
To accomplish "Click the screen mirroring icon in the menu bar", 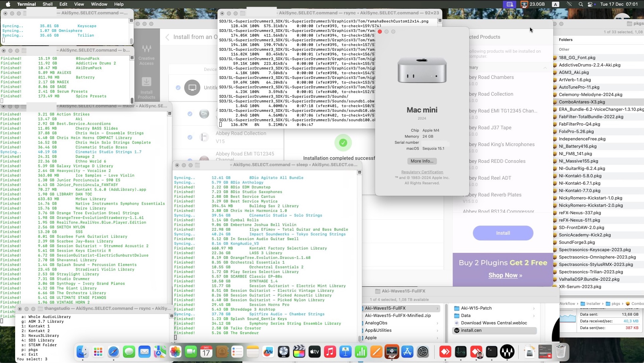I will pyautogui.click(x=510, y=4).
